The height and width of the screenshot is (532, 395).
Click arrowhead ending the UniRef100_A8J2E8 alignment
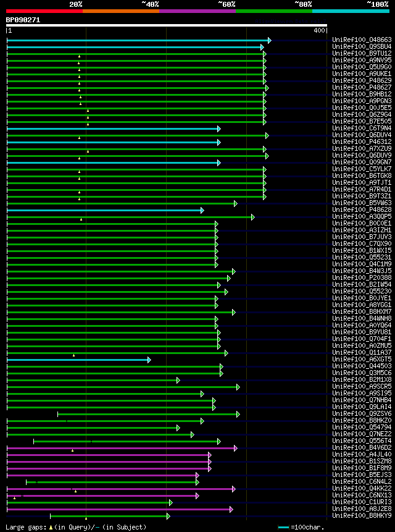pyautogui.click(x=231, y=509)
